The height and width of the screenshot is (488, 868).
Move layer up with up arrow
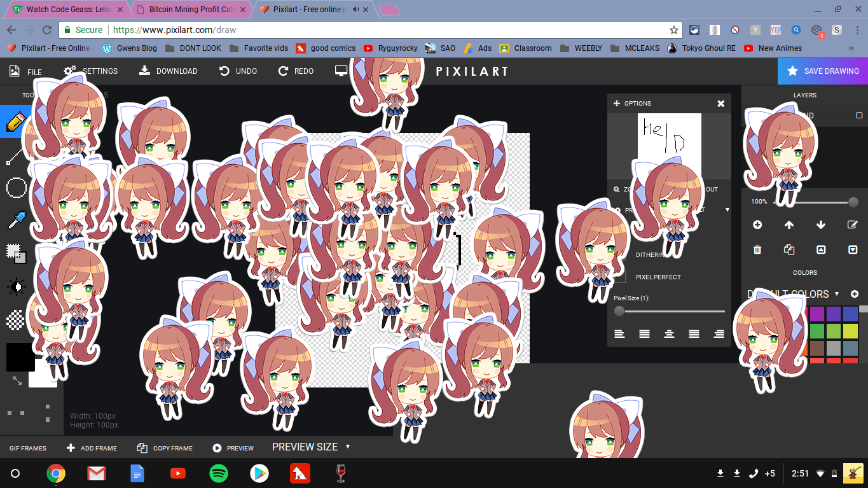(x=789, y=225)
